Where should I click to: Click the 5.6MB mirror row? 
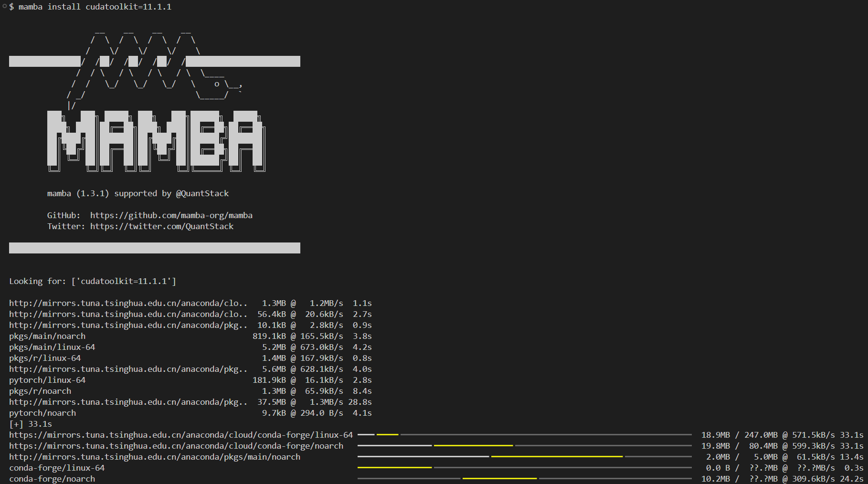[191, 369]
